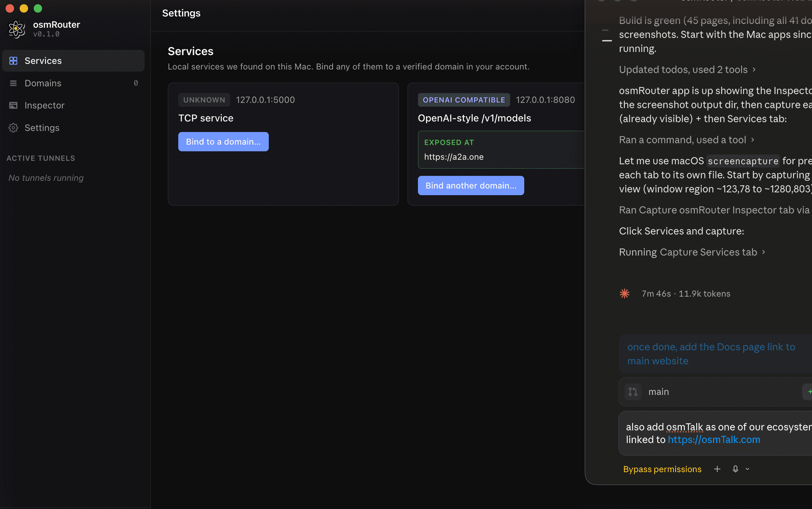Click the EXPOSED AT label
Viewport: 812px width, 509px height.
(x=449, y=143)
